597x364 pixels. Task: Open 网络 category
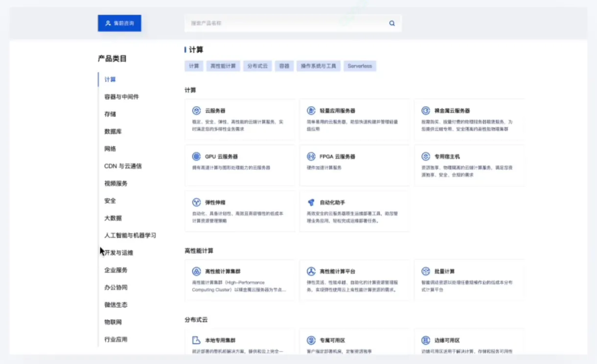coord(110,149)
